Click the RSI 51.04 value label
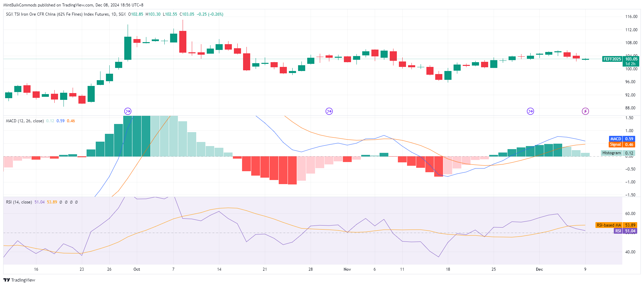 coord(625,231)
